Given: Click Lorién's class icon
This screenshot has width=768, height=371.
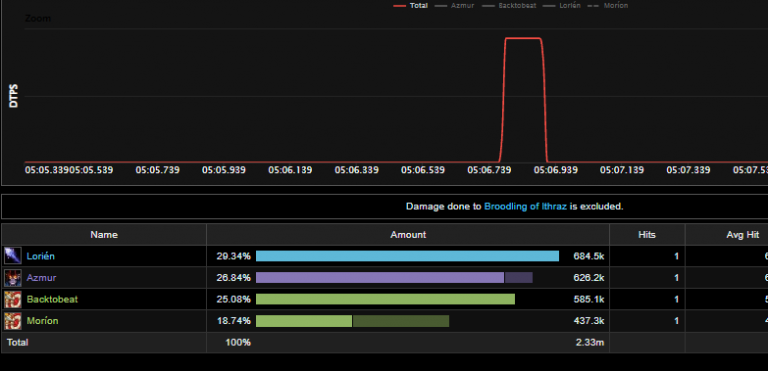Looking at the screenshot, I should click(12, 256).
